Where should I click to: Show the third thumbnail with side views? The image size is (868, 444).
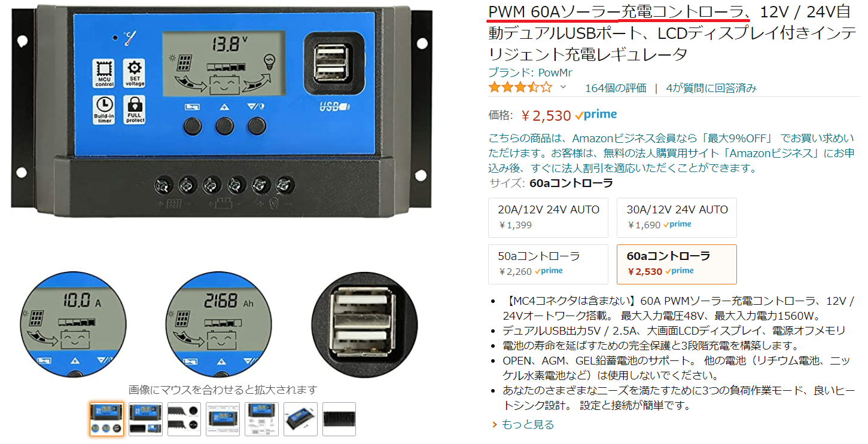coord(184,419)
